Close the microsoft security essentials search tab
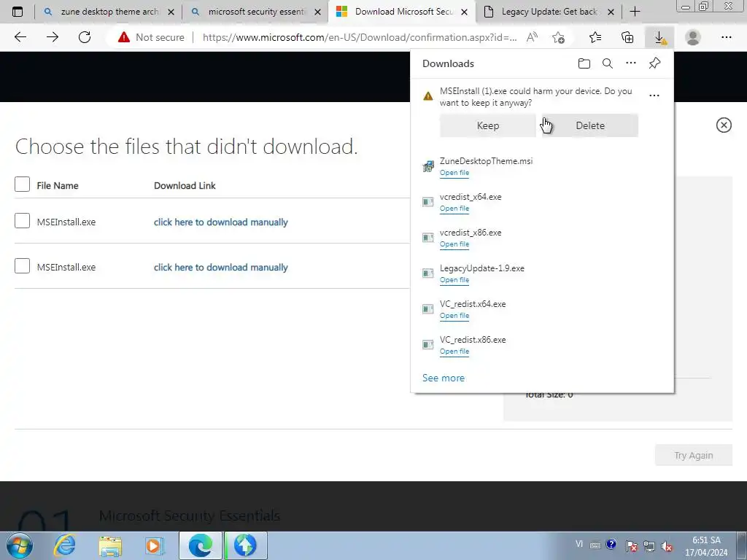Image resolution: width=747 pixels, height=560 pixels. tap(318, 12)
